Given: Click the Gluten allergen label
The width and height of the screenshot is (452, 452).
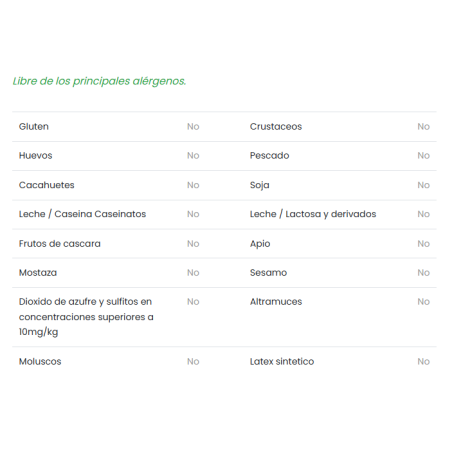Looking at the screenshot, I should tap(34, 127).
